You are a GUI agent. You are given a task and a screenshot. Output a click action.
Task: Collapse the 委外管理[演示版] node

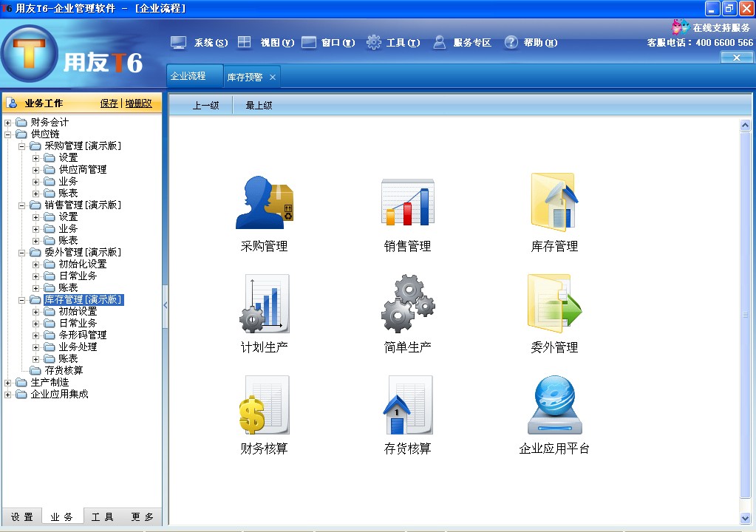pos(21,253)
